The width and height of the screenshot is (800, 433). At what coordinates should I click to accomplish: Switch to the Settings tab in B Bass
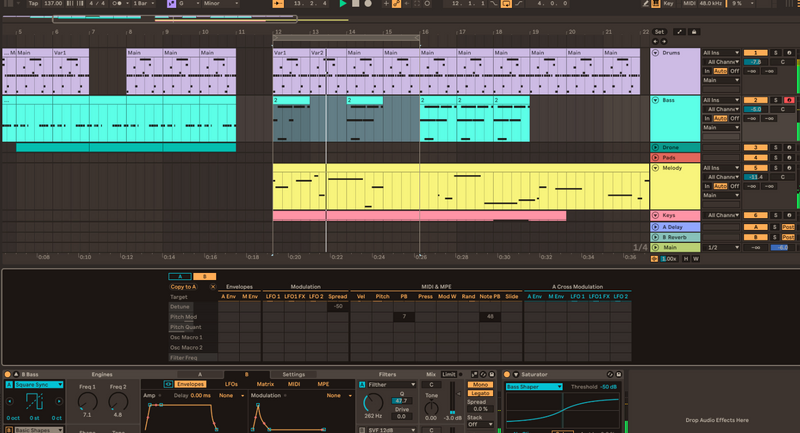click(x=294, y=374)
